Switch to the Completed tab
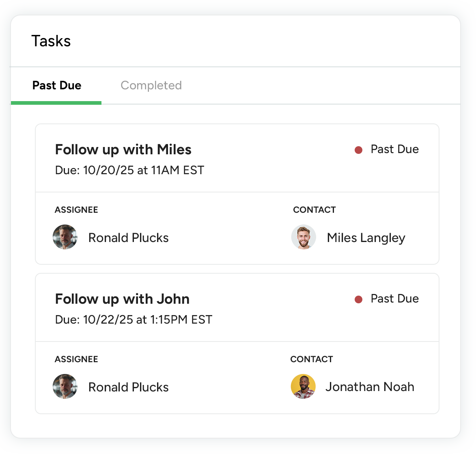The image size is (476, 456). click(151, 86)
